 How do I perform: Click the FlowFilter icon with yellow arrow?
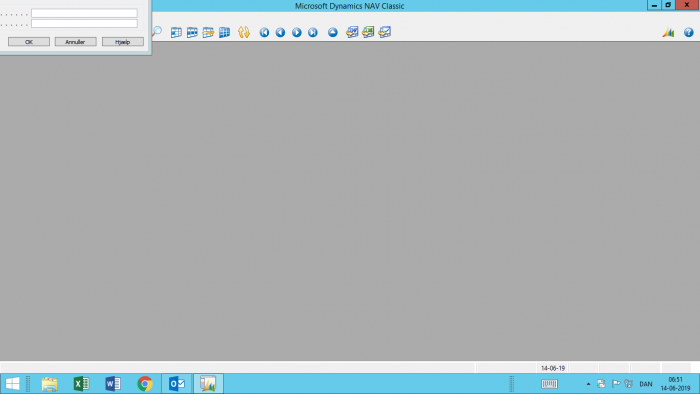click(208, 32)
